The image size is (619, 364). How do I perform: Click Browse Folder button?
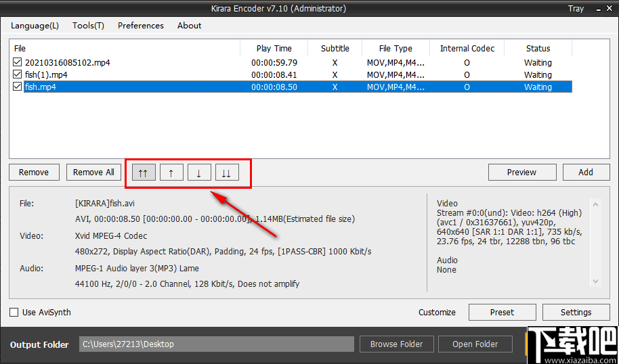point(396,344)
